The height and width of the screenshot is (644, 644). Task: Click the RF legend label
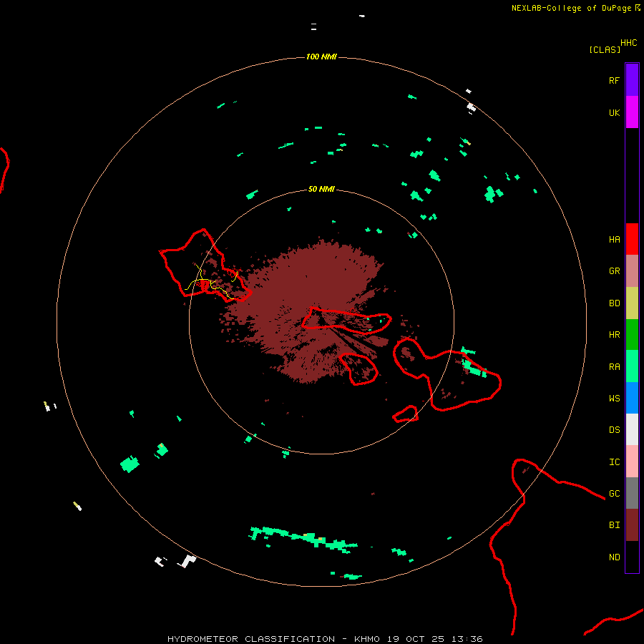coord(614,80)
